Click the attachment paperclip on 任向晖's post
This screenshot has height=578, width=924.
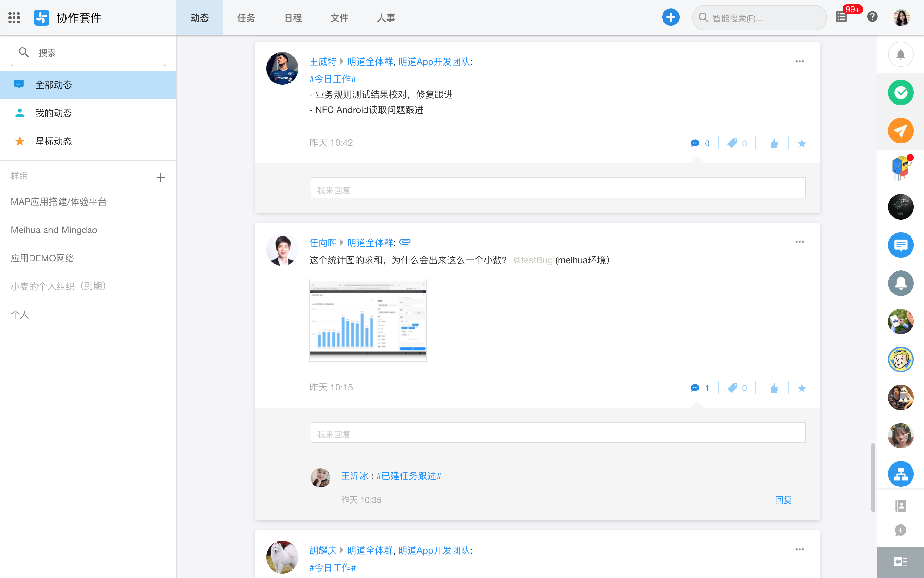(405, 241)
